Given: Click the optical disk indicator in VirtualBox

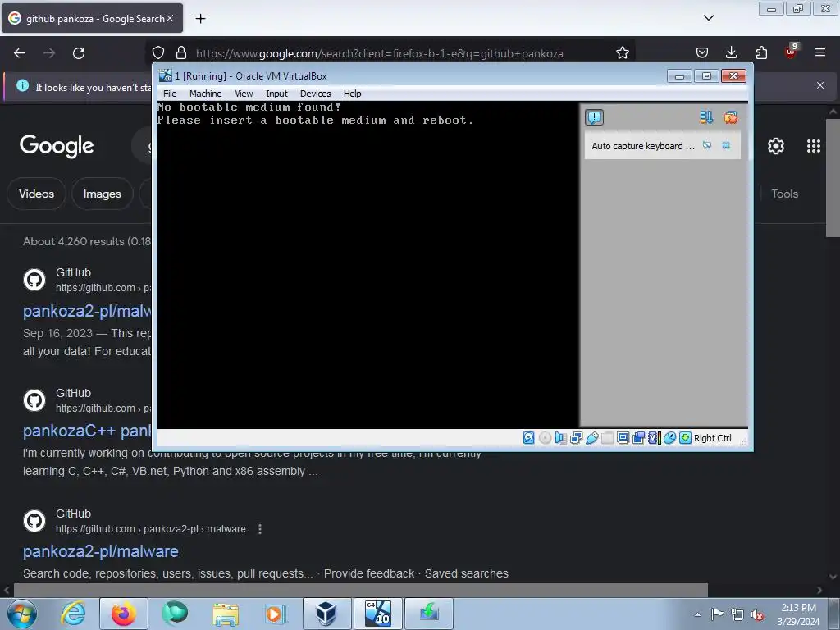Looking at the screenshot, I should coord(545,438).
